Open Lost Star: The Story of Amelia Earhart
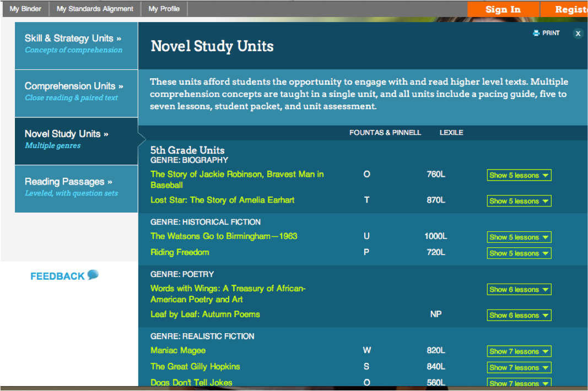This screenshot has height=391, width=588. [x=223, y=200]
